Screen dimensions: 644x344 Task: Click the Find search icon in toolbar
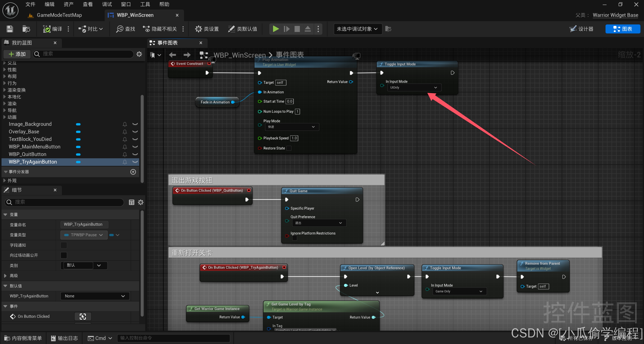[120, 29]
